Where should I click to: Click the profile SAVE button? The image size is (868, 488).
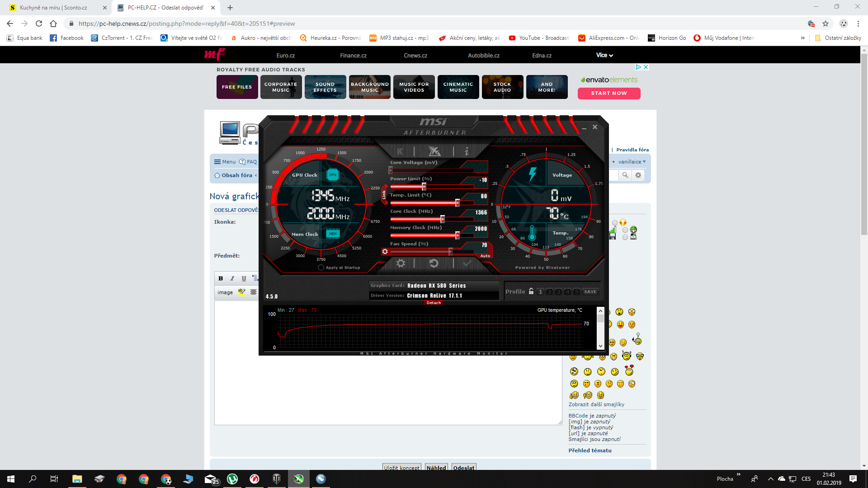click(x=590, y=292)
